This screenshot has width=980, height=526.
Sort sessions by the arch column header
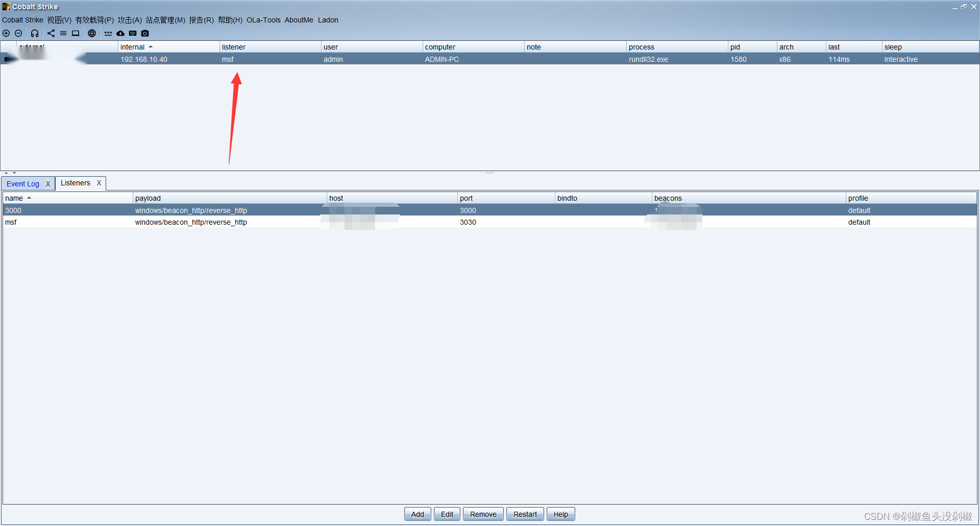coord(801,47)
